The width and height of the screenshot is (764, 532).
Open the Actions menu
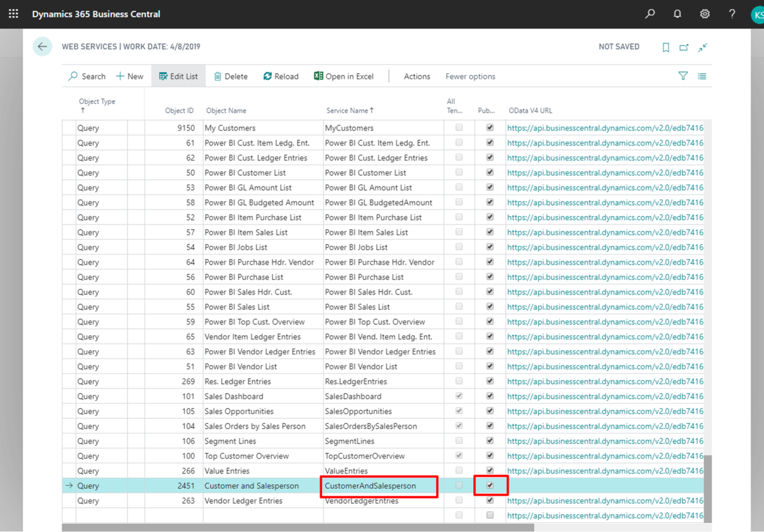point(417,76)
